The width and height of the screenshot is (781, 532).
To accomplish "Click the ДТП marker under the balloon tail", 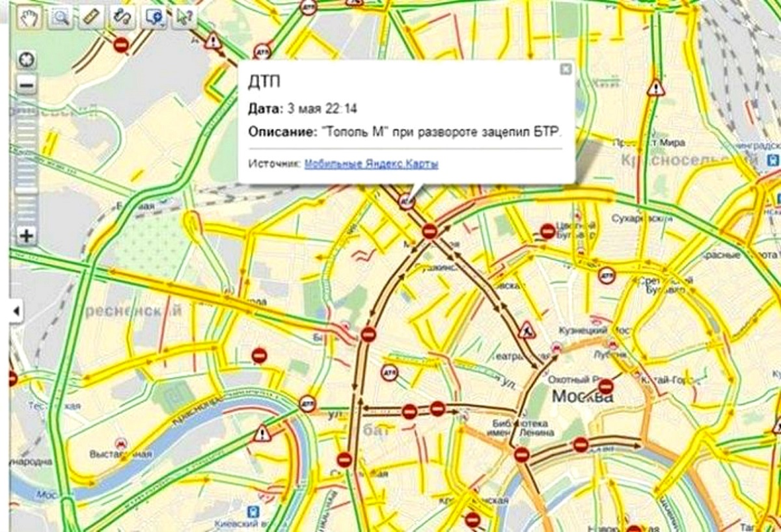I will coord(407,201).
